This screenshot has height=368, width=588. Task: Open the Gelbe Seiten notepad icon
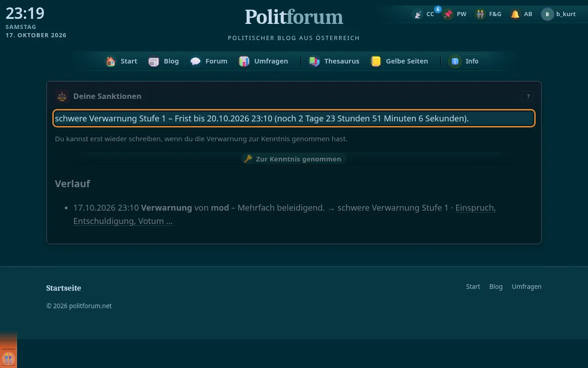376,61
